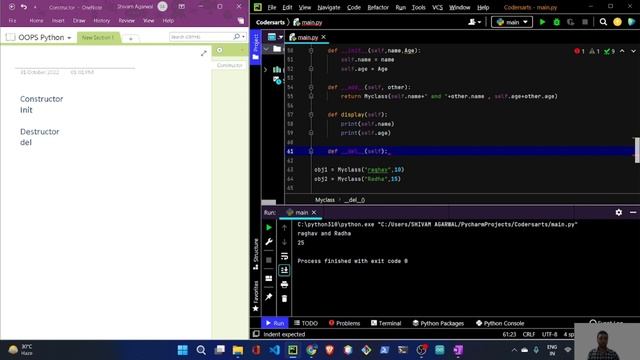Open Run panel settings gear

tap(619, 212)
